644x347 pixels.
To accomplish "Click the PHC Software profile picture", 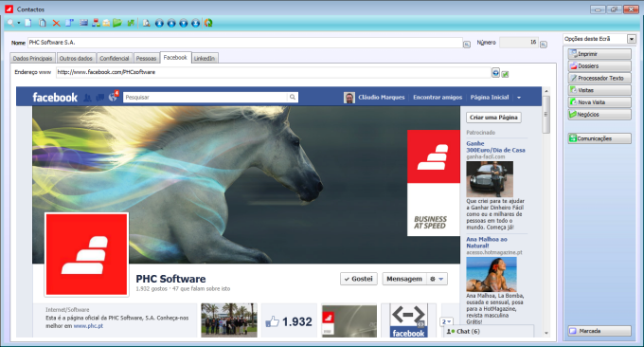I will (87, 254).
